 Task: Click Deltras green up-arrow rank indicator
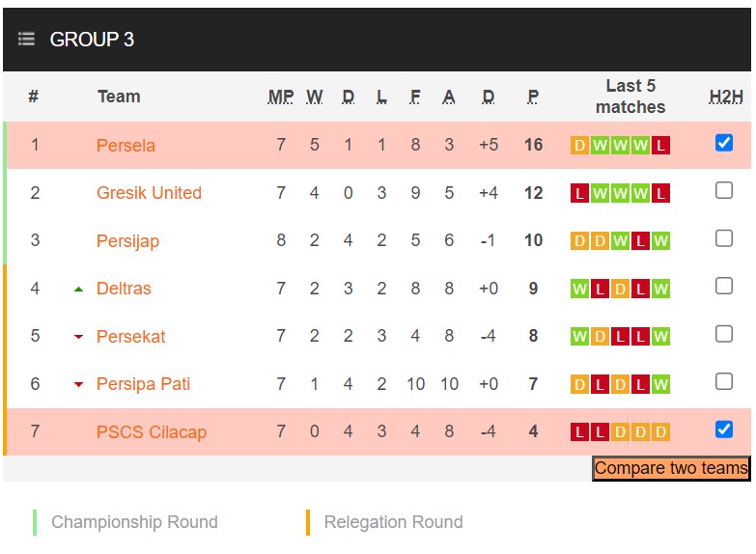pyautogui.click(x=78, y=289)
